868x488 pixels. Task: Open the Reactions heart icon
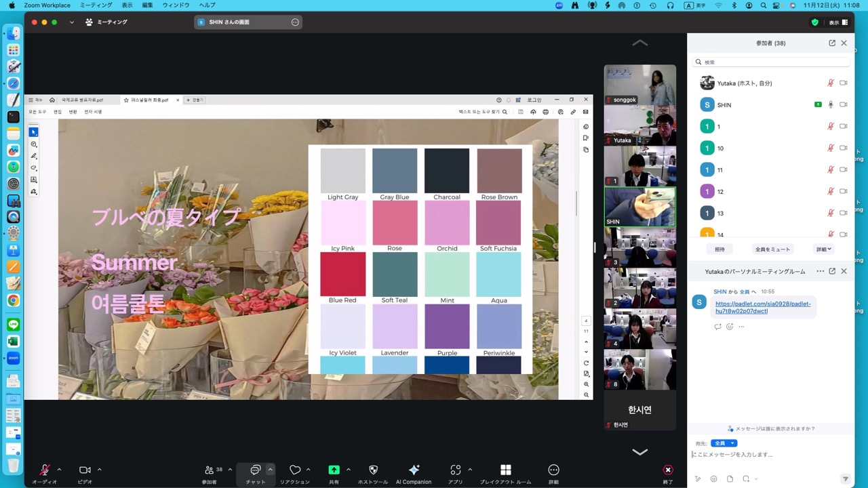pos(295,470)
